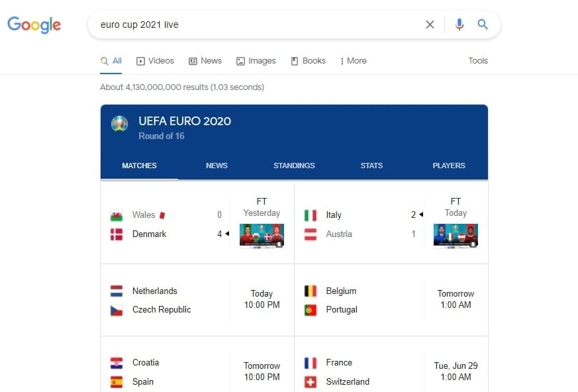Screen dimensions: 578x392
Task: Expand the More search filters menu
Action: pos(353,61)
